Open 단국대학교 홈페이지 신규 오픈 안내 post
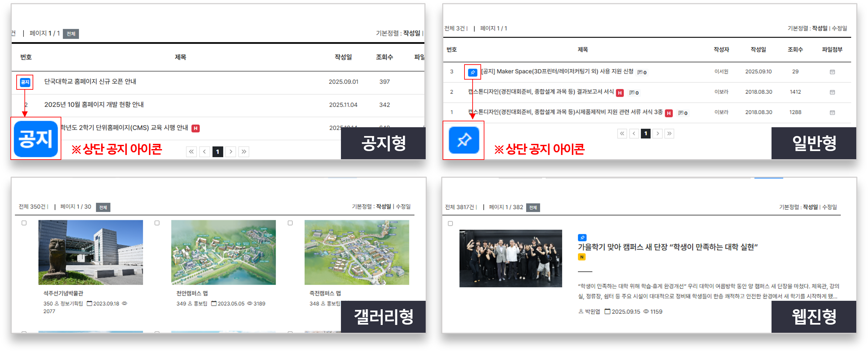Image resolution: width=868 pixels, height=352 pixels. 90,82
